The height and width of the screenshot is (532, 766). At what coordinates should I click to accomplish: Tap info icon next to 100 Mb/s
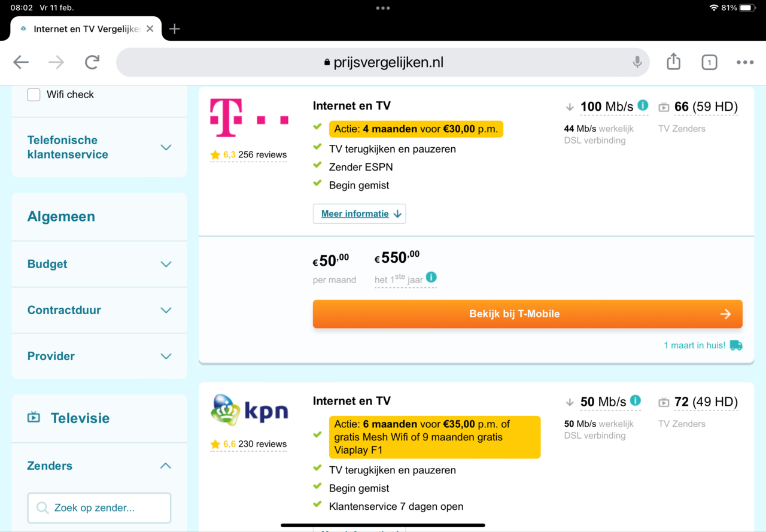pyautogui.click(x=643, y=106)
